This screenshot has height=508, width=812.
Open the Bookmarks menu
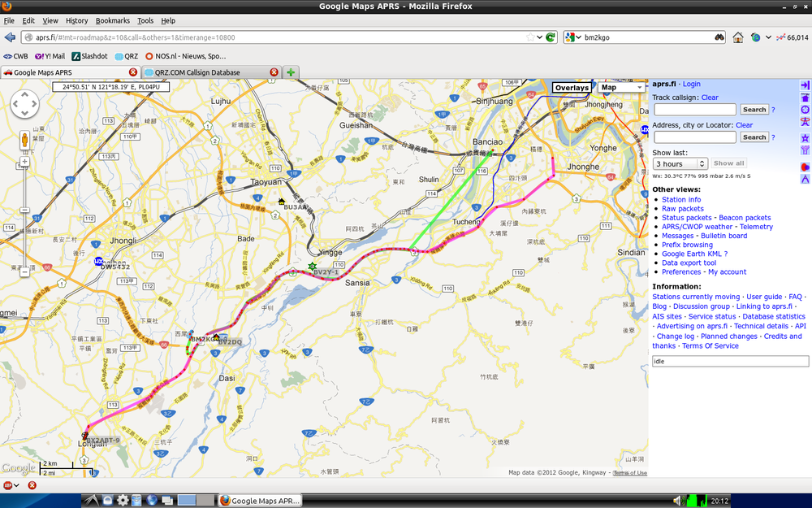[112, 20]
